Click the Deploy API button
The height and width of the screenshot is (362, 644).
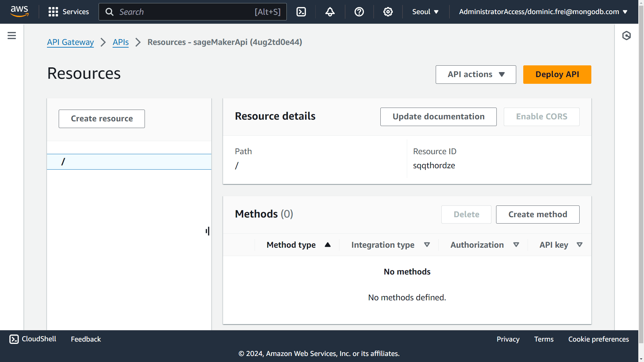pos(557,74)
